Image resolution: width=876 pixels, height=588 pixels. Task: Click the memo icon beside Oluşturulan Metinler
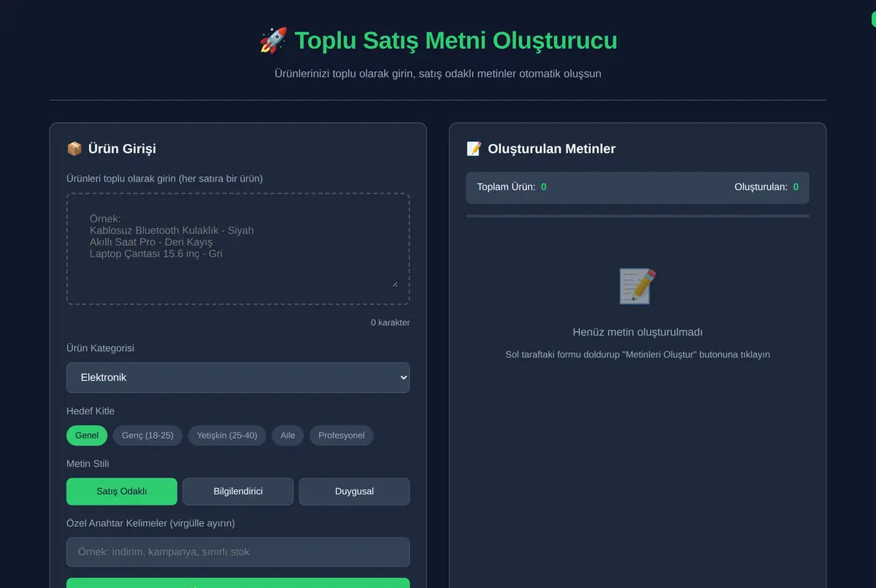pos(474,149)
